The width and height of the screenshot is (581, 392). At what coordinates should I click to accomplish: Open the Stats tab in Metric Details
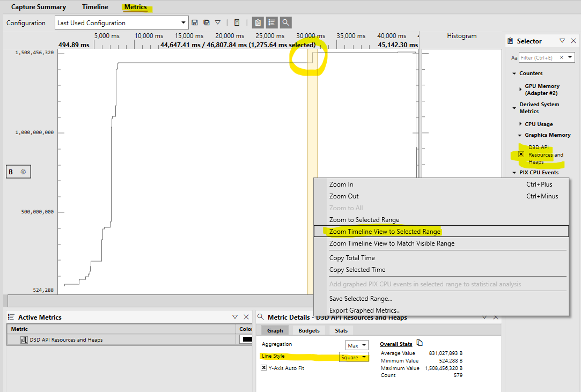point(341,330)
